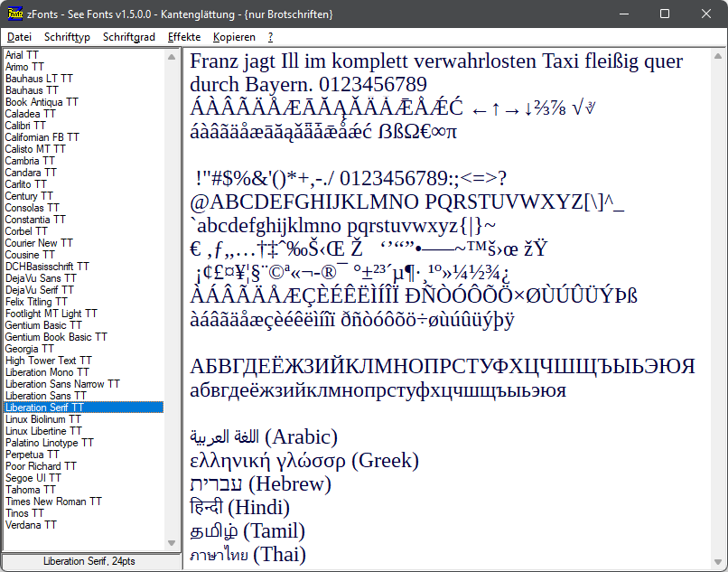This screenshot has height=572, width=728.
Task: Select Arial TT in font list
Action: coord(23,55)
